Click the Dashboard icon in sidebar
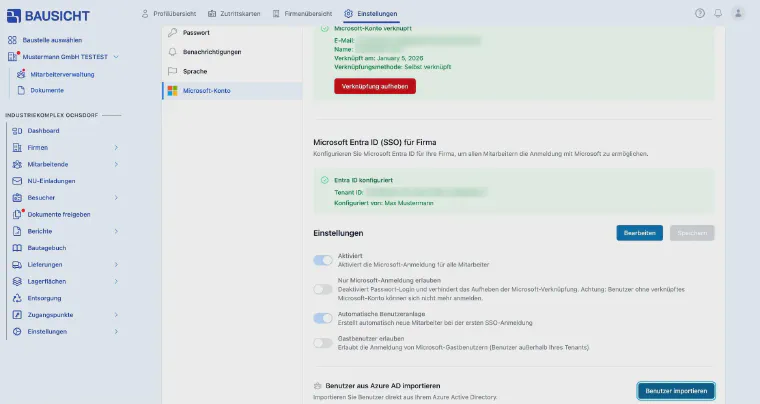The image size is (760, 404). click(17, 131)
